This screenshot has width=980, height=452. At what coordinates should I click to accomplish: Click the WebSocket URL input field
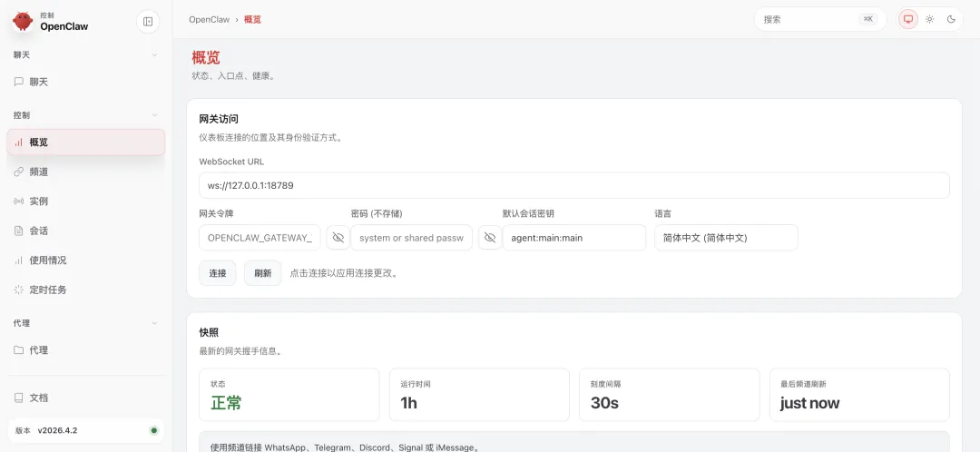[x=574, y=186]
